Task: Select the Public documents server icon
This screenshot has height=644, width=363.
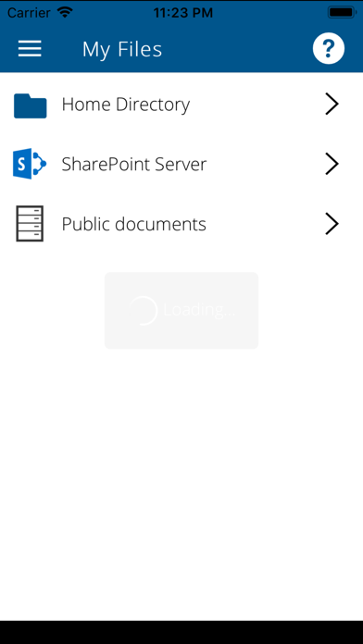Action: (x=30, y=223)
